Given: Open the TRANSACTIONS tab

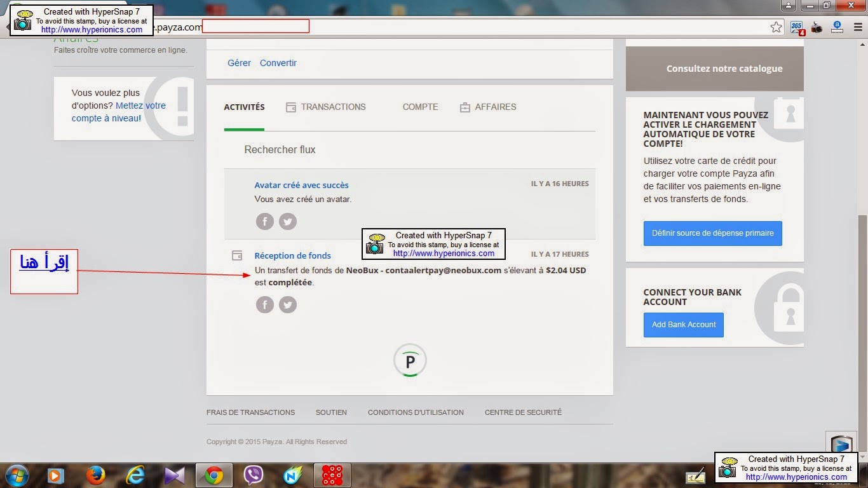Looking at the screenshot, I should click(x=326, y=107).
